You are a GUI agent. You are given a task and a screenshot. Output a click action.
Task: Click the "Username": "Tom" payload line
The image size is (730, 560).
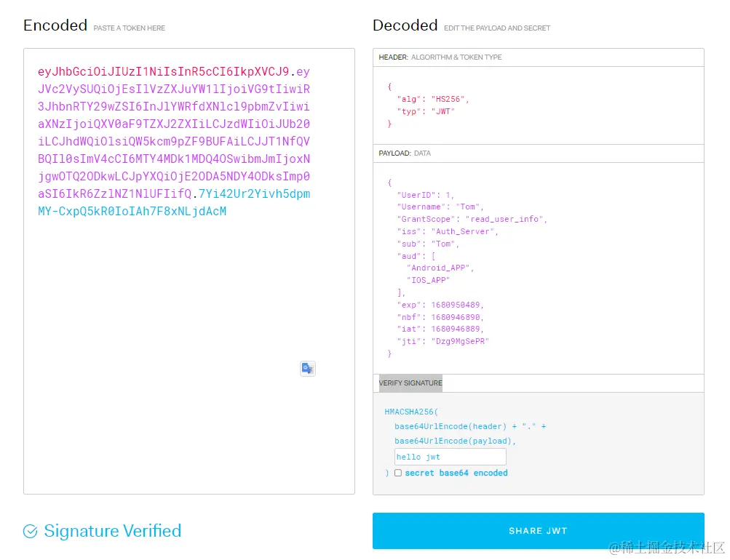[440, 207]
